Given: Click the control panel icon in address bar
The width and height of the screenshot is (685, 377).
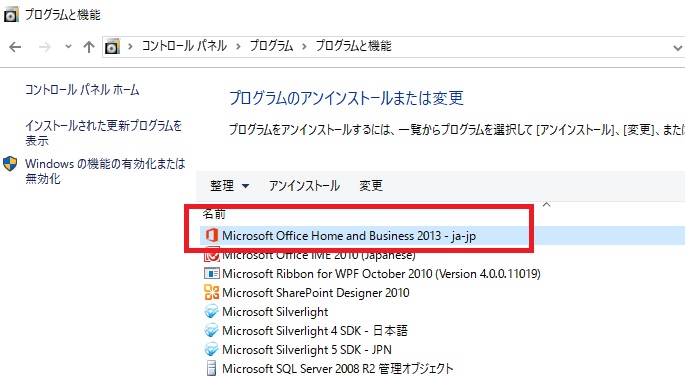Looking at the screenshot, I should pos(112,46).
